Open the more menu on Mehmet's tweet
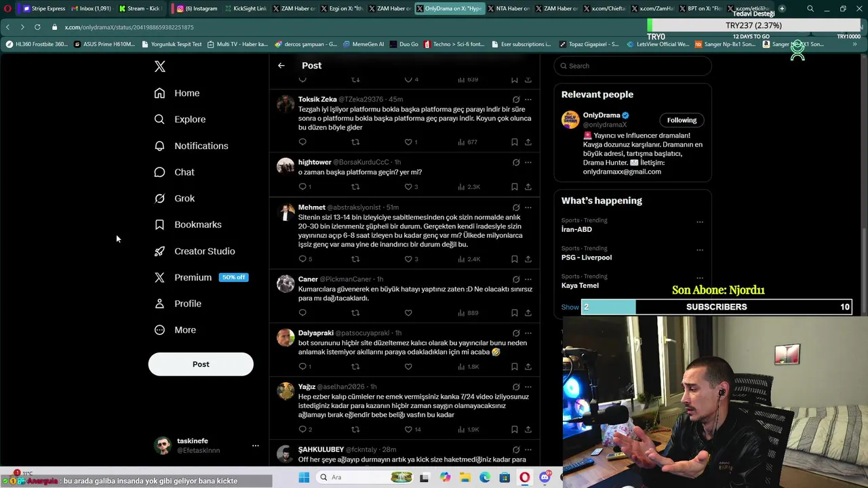The image size is (868, 488). (528, 207)
